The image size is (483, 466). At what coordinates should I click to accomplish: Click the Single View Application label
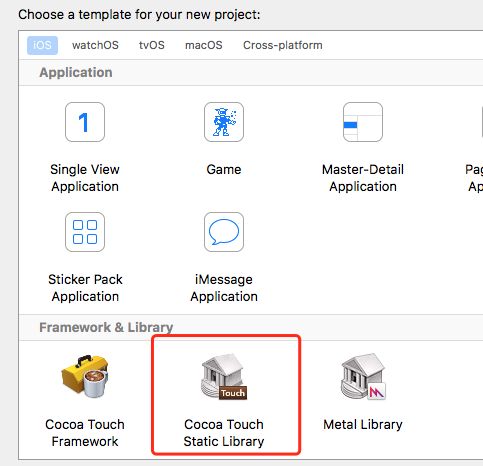pyautogui.click(x=85, y=178)
